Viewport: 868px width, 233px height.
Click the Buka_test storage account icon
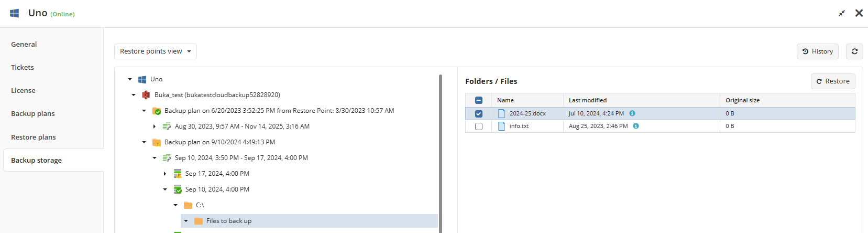pos(146,95)
